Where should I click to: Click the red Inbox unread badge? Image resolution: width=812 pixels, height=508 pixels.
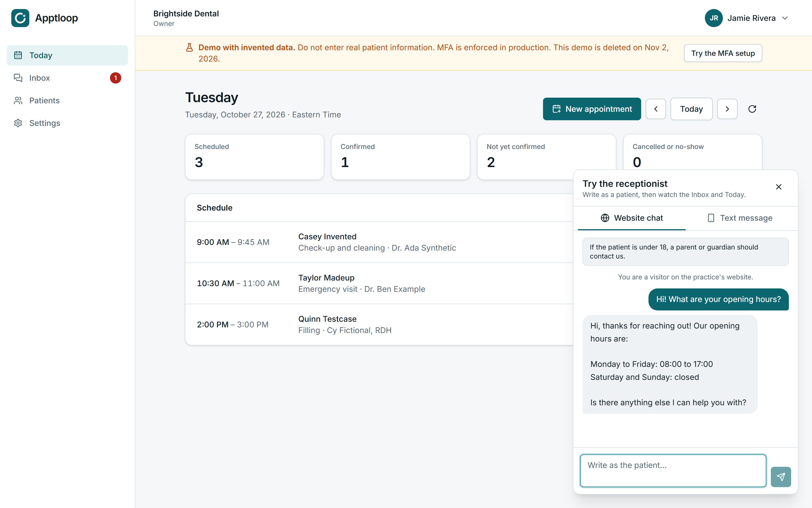click(115, 78)
